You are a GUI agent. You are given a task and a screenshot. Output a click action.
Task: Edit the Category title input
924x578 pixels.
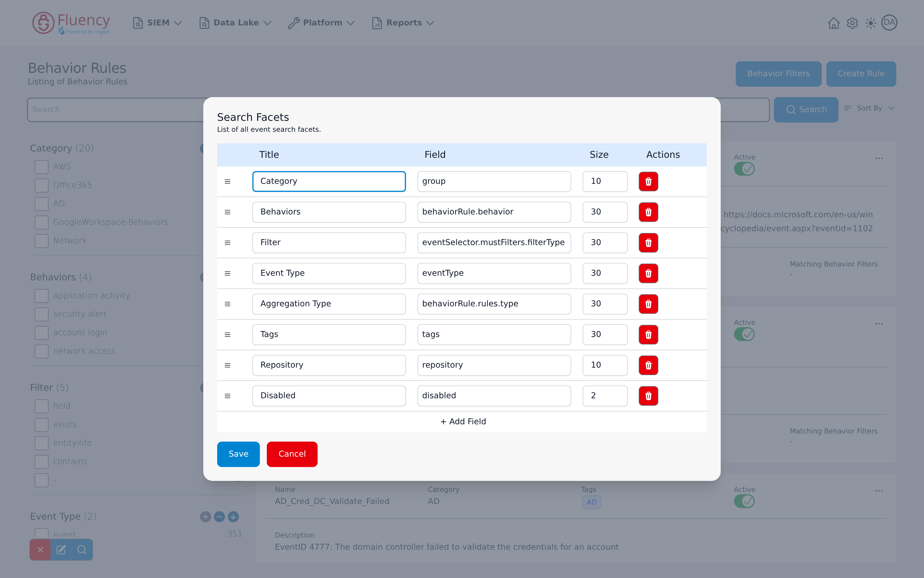click(329, 181)
